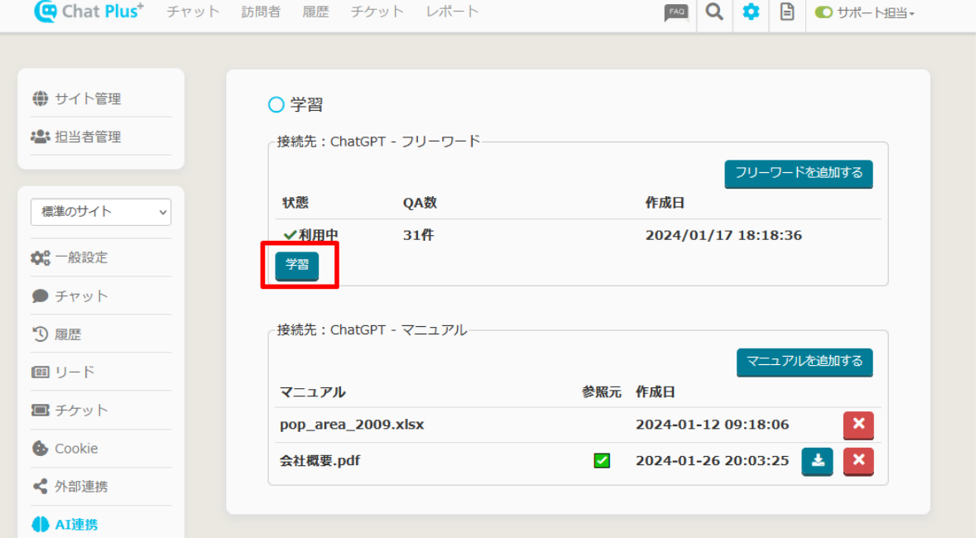Open the チャット menu in top navigation
980x538 pixels.
coord(194,12)
